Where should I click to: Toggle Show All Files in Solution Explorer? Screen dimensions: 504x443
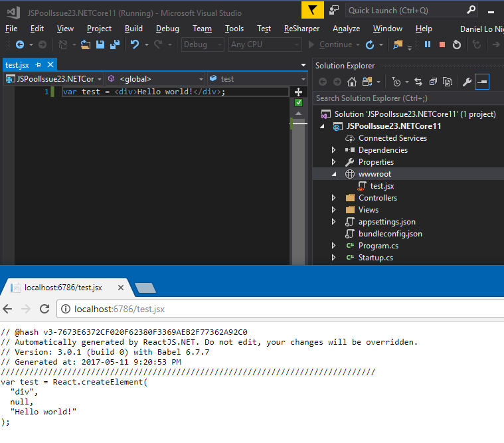pyautogui.click(x=448, y=82)
